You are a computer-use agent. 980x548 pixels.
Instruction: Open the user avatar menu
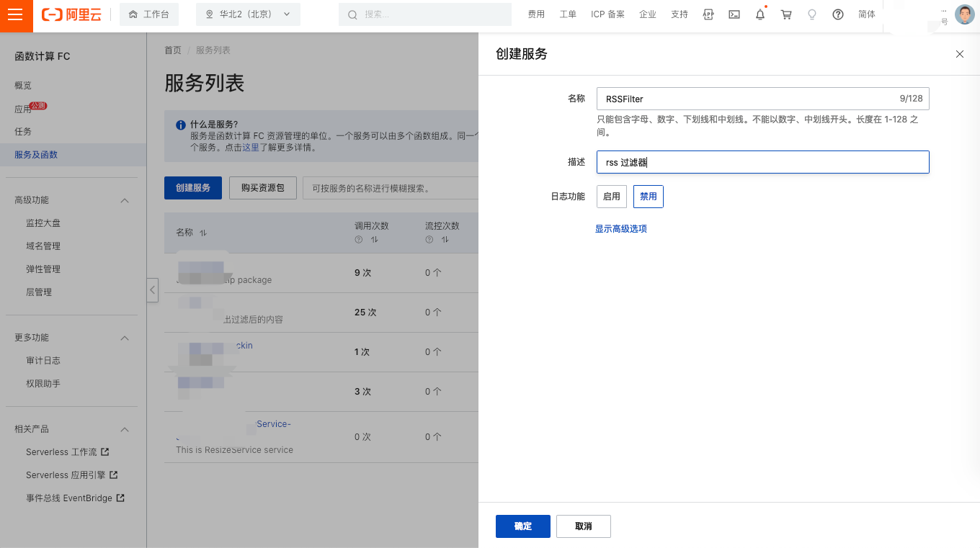964,14
